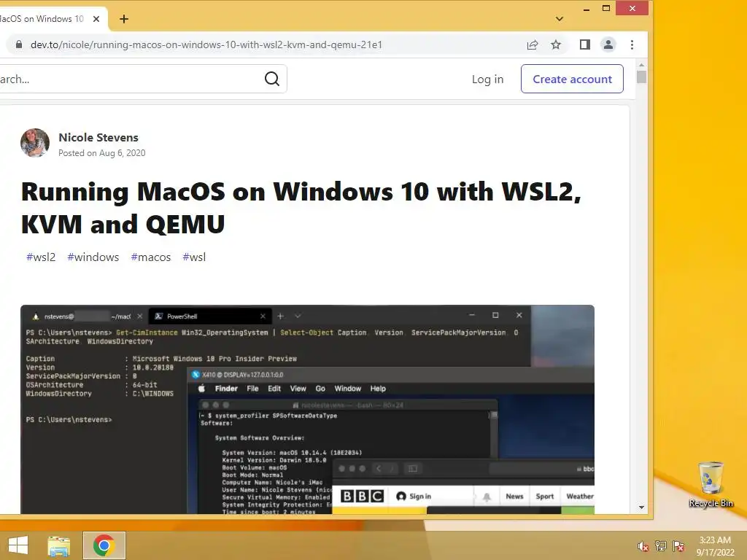Maximize the Chrome window
The width and height of the screenshot is (747, 560).
[x=606, y=9]
